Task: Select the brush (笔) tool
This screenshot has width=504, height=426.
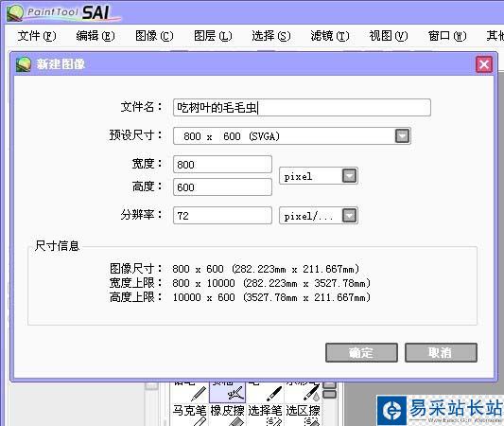Action: click(x=265, y=393)
